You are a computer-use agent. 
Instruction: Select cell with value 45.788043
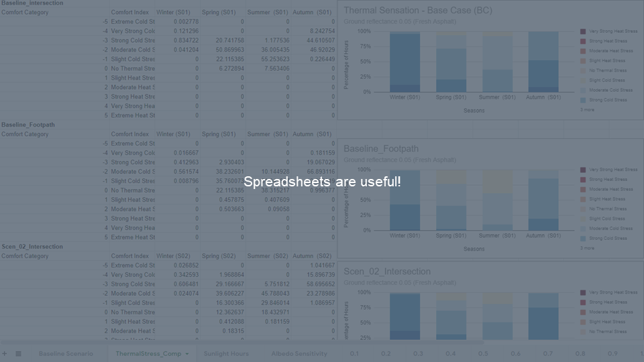pyautogui.click(x=268, y=294)
